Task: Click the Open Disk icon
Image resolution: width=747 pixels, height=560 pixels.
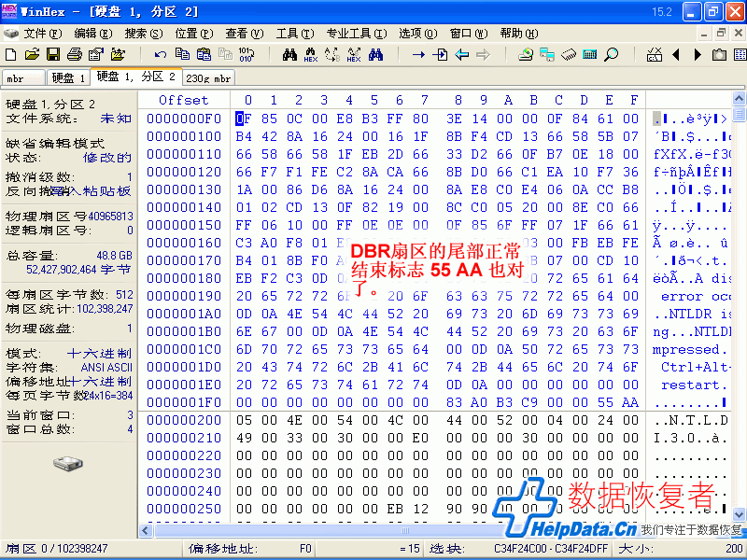Action: coord(526,54)
